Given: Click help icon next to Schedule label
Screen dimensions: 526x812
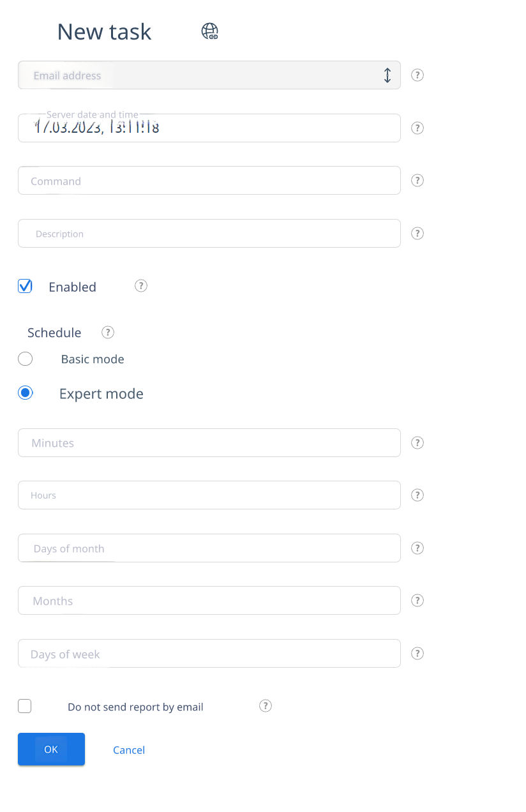Looking at the screenshot, I should pyautogui.click(x=108, y=333).
